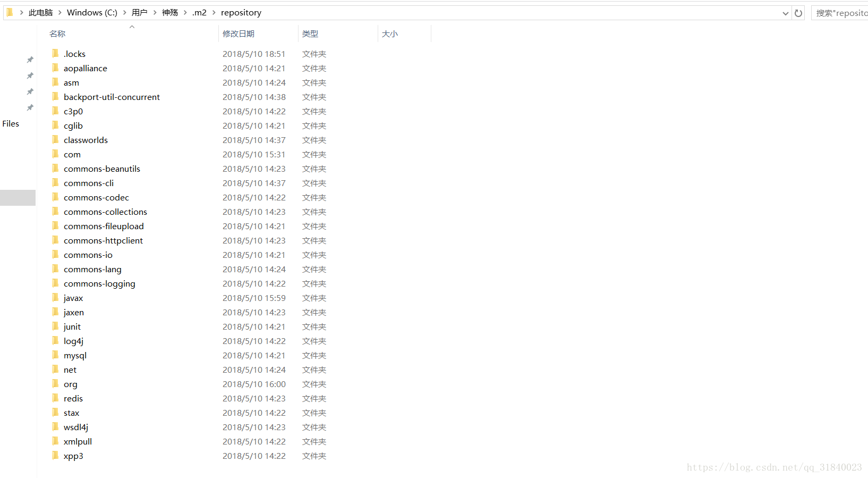Click repository in the breadcrumb path
The image size is (868, 478).
(241, 13)
